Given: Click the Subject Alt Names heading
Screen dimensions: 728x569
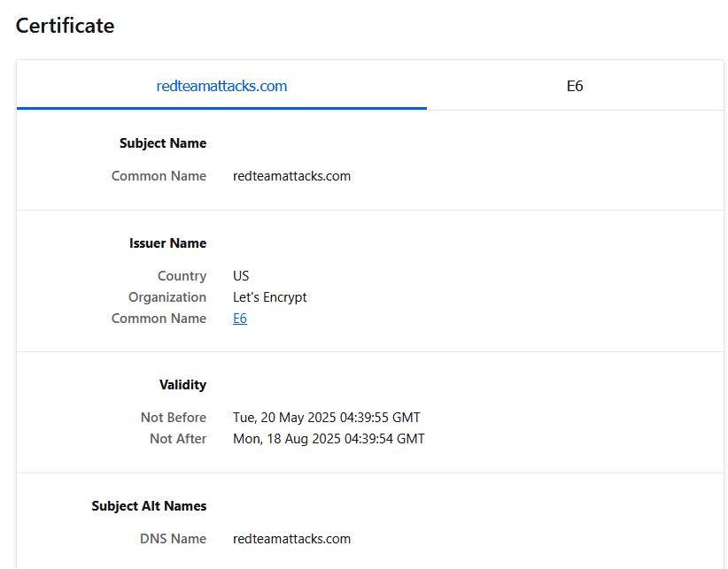Looking at the screenshot, I should 149,506.
